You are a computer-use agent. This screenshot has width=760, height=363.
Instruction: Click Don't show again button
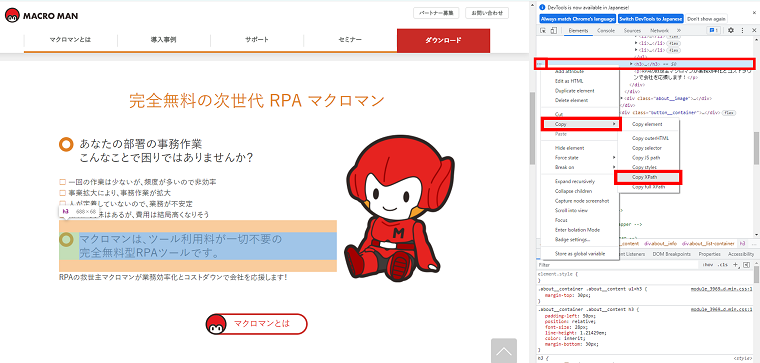(706, 18)
